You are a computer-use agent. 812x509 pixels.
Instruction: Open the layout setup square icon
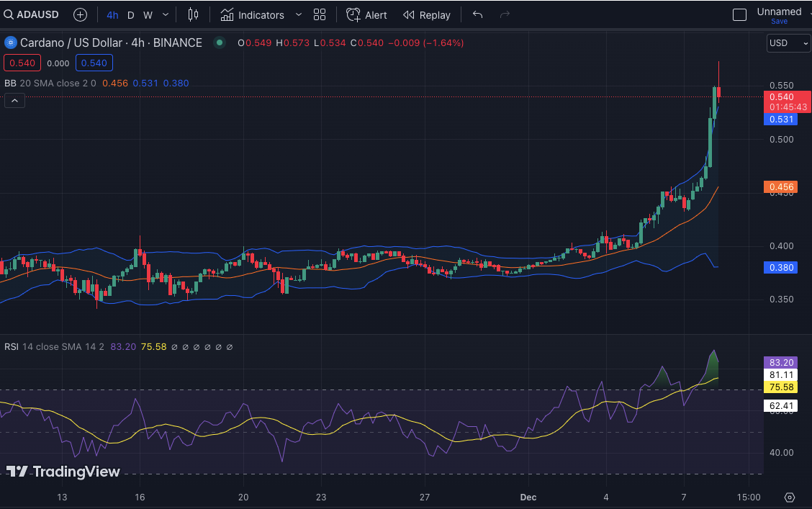(739, 14)
